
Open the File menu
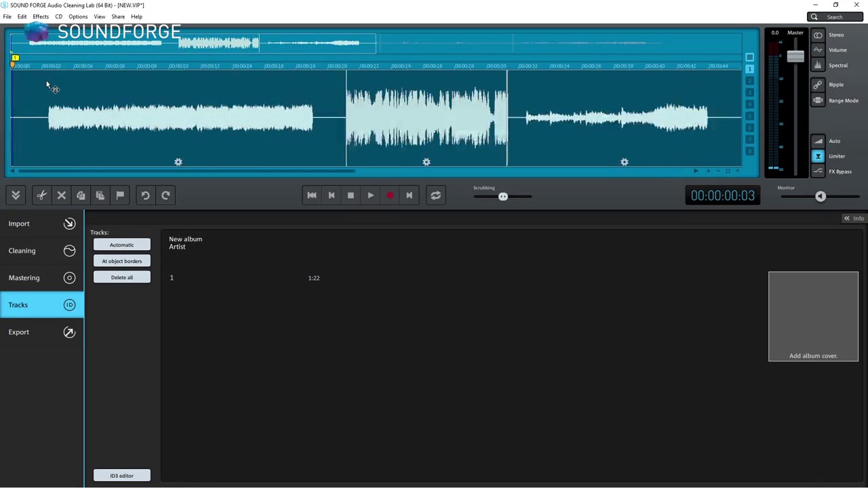[7, 16]
